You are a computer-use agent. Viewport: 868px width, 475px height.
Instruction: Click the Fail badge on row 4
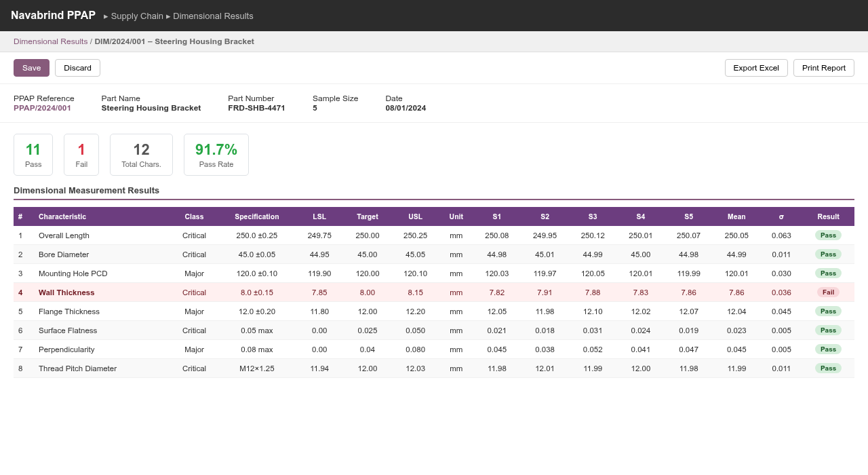coord(828,292)
